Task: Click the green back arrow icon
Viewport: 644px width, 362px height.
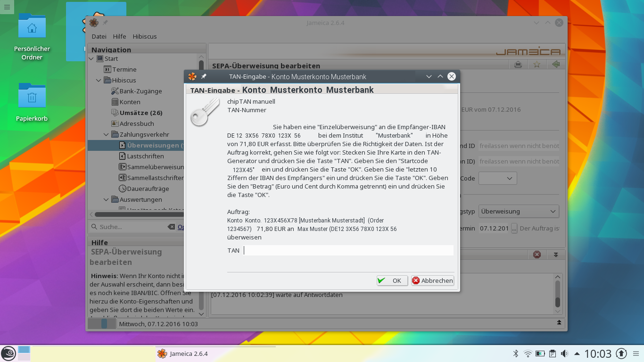Action: (x=556, y=65)
